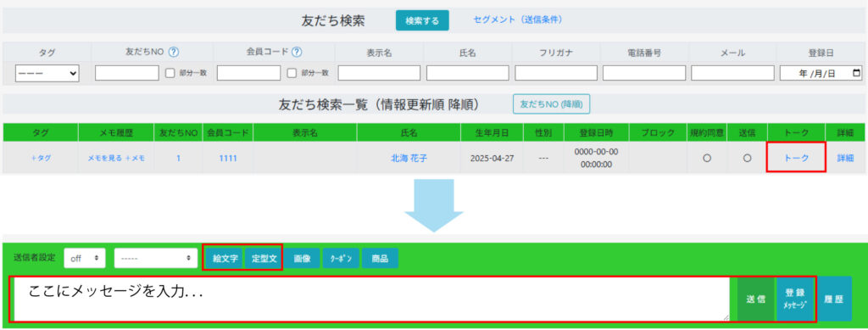Click the 検索する search button

pyautogui.click(x=422, y=21)
